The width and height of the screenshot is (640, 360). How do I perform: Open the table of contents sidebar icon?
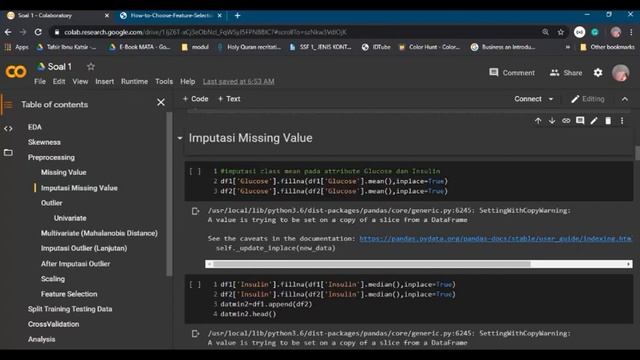pos(8,104)
